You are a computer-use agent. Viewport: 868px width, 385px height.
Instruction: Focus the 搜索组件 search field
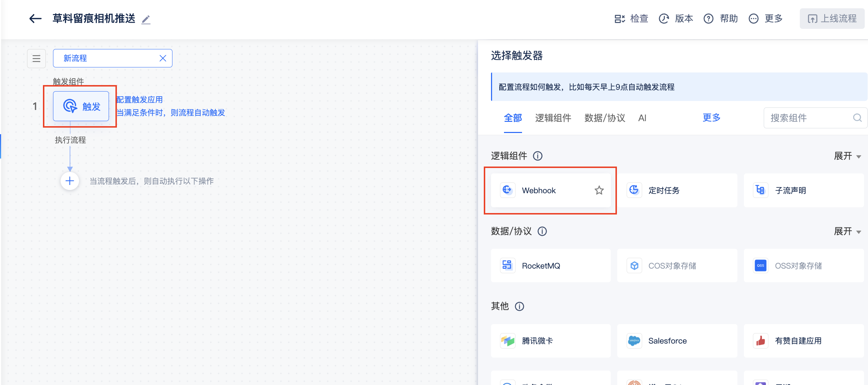click(815, 118)
